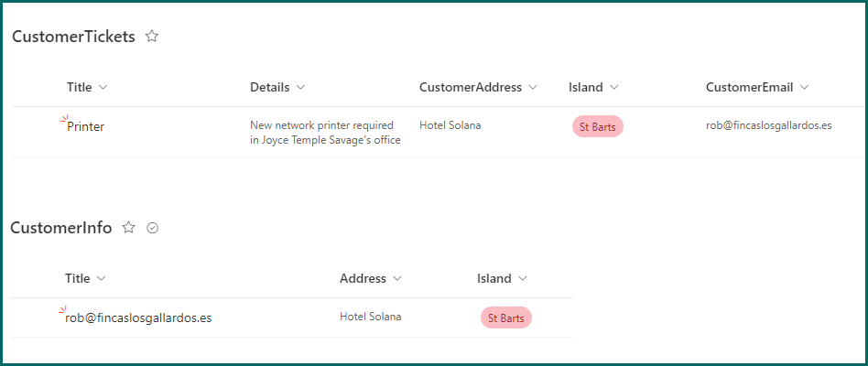This screenshot has height=366, width=868.
Task: Select the CustomerTickets list title
Action: click(x=73, y=37)
